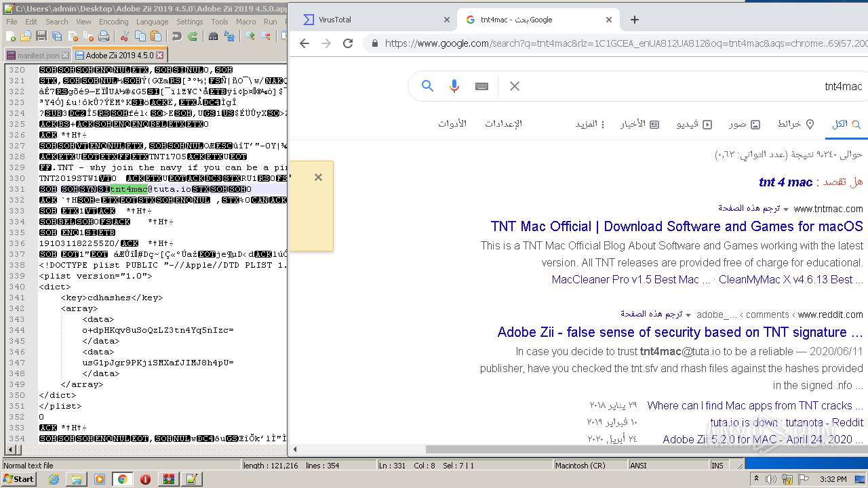Switch to the VirusTotal browser tab
Viewport: 868px width, 488px height.
pyautogui.click(x=375, y=20)
